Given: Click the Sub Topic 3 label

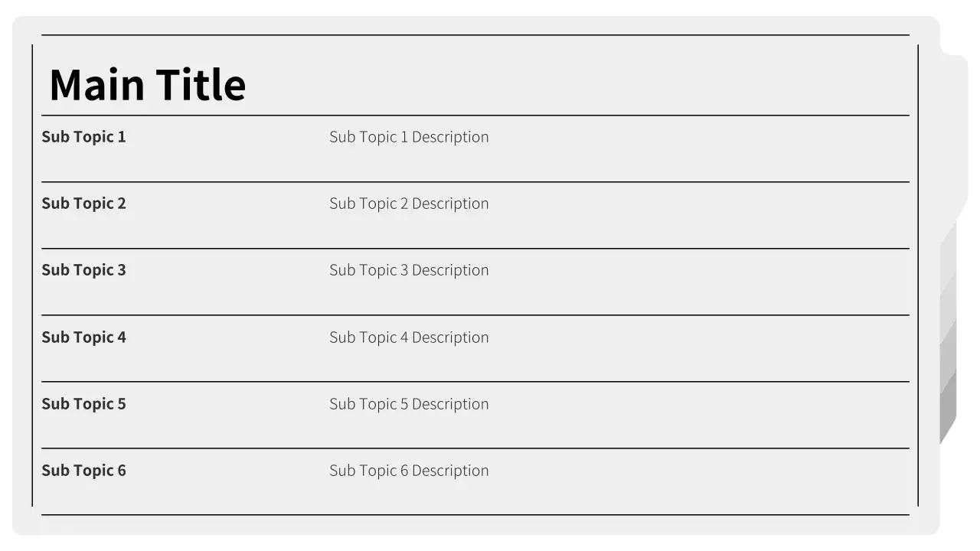Looking at the screenshot, I should [83, 270].
